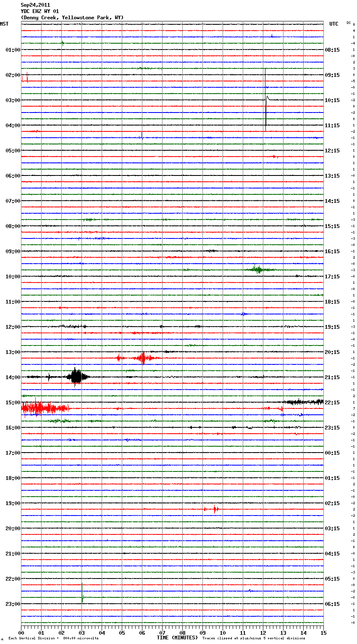Screen dimensions: 357x644
Task: Select the 13:00 MST time label
Action: (x=13, y=352)
